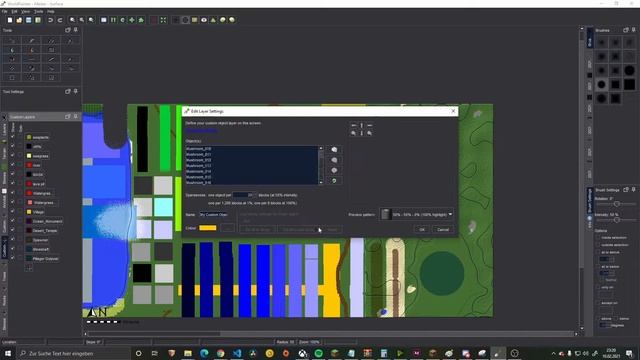Viewport: 640px width, 360px height.
Task: Click the Windows taskbar search box
Action: pyautogui.click(x=73, y=353)
